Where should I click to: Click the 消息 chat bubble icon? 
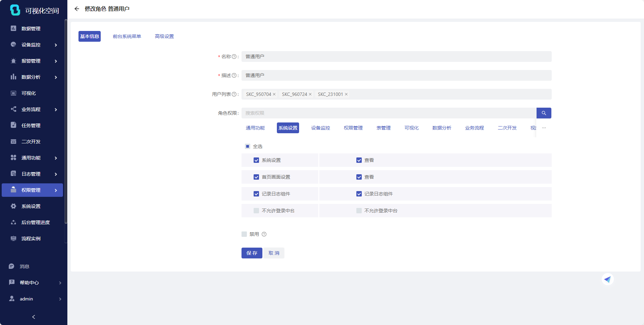coord(11,266)
